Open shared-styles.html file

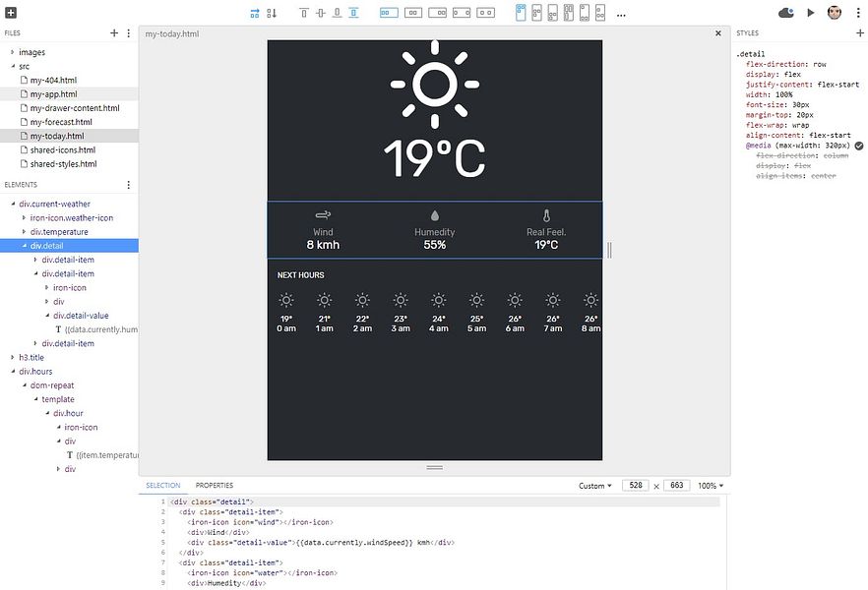64,163
